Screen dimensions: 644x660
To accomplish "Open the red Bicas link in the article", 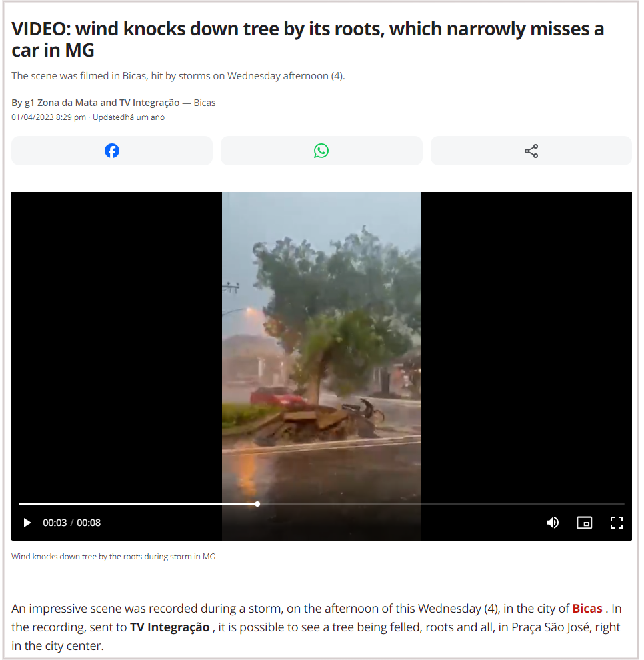I will pos(587,609).
